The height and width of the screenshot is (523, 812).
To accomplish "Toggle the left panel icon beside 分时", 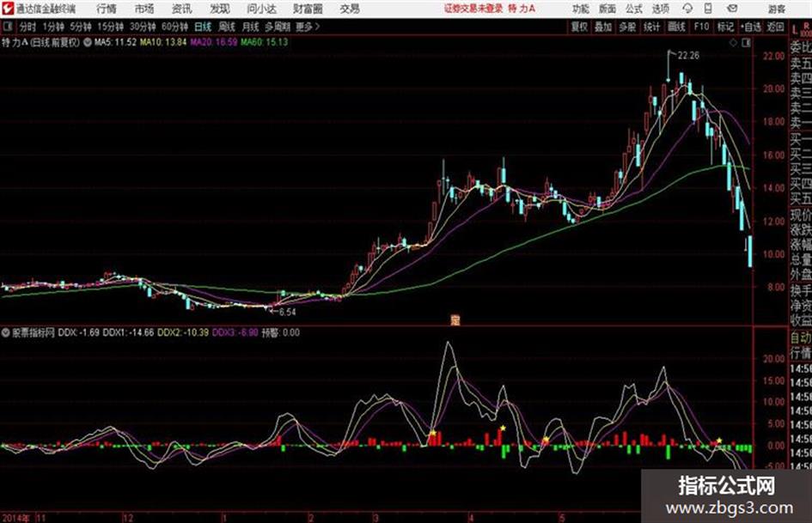I will 7,27.
